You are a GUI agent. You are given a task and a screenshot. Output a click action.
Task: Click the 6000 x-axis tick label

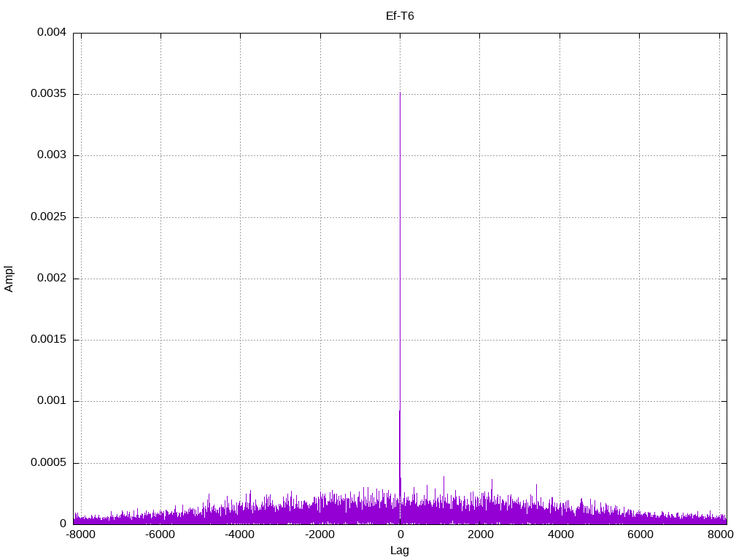640,534
